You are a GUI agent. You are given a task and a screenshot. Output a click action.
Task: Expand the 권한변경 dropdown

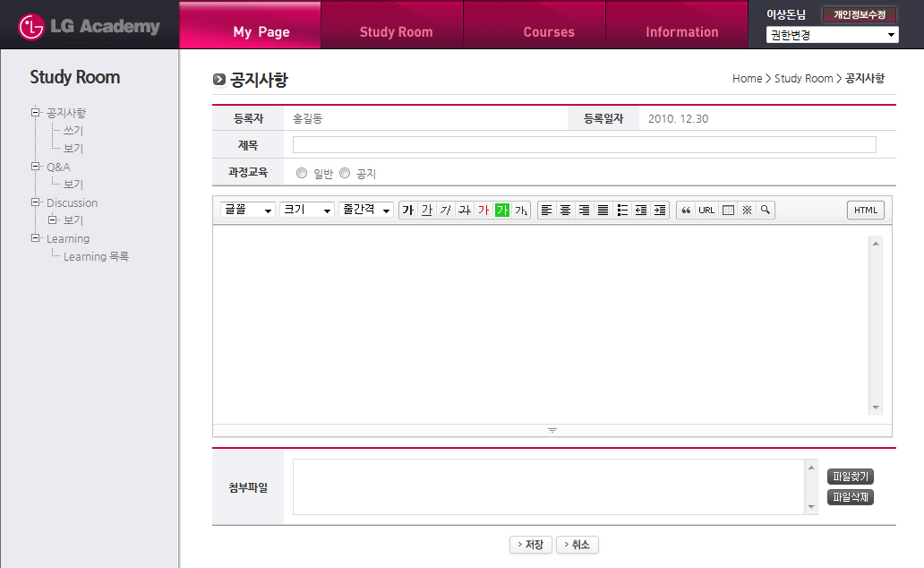[x=832, y=35]
